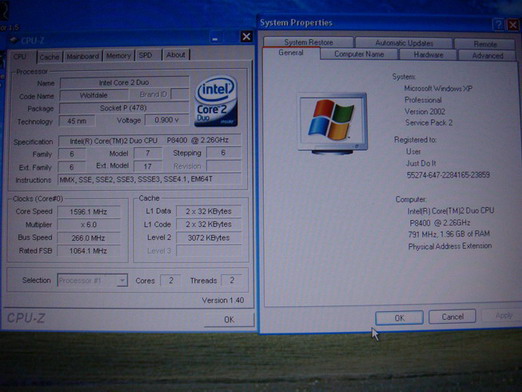Click the System Properties help question-mark button
Viewport: 522px width, 392px height.
[x=498, y=24]
